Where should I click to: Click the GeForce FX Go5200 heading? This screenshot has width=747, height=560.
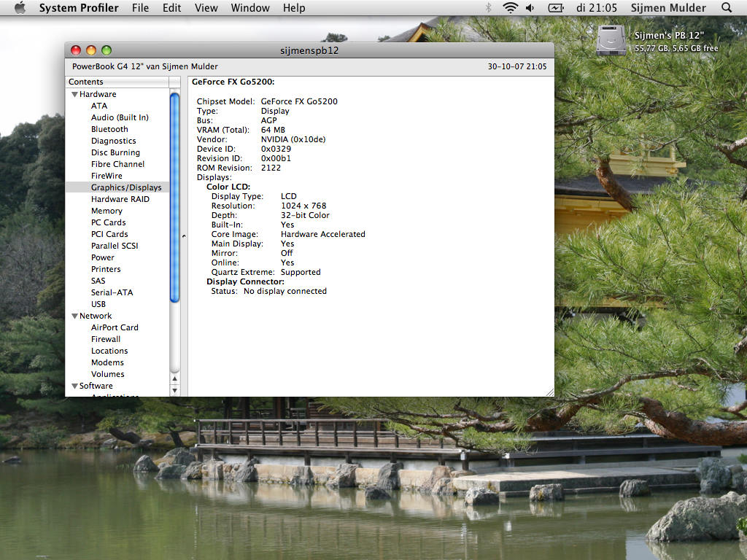point(233,82)
